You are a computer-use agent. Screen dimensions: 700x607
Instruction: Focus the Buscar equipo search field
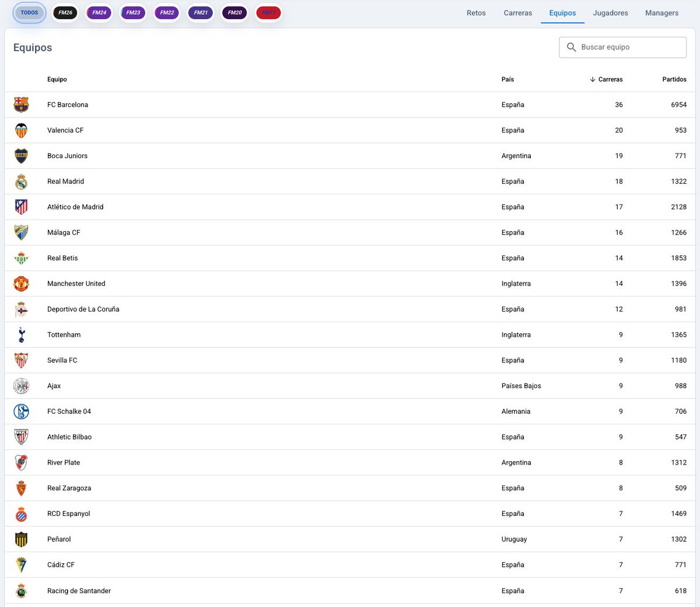(622, 47)
